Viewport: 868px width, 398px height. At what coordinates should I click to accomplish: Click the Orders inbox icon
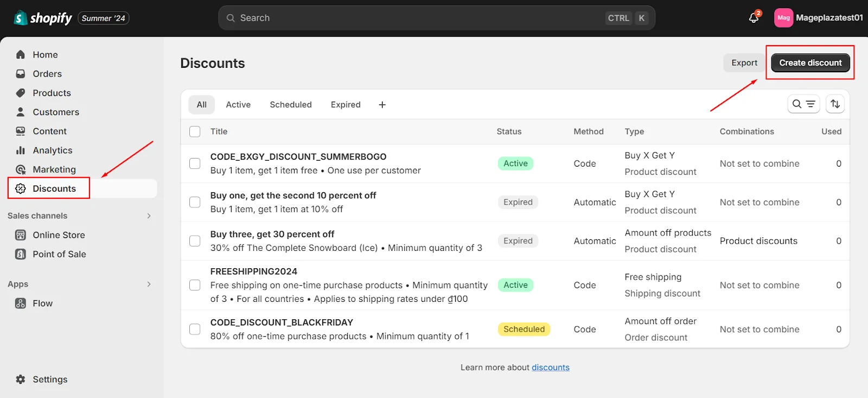click(x=21, y=74)
